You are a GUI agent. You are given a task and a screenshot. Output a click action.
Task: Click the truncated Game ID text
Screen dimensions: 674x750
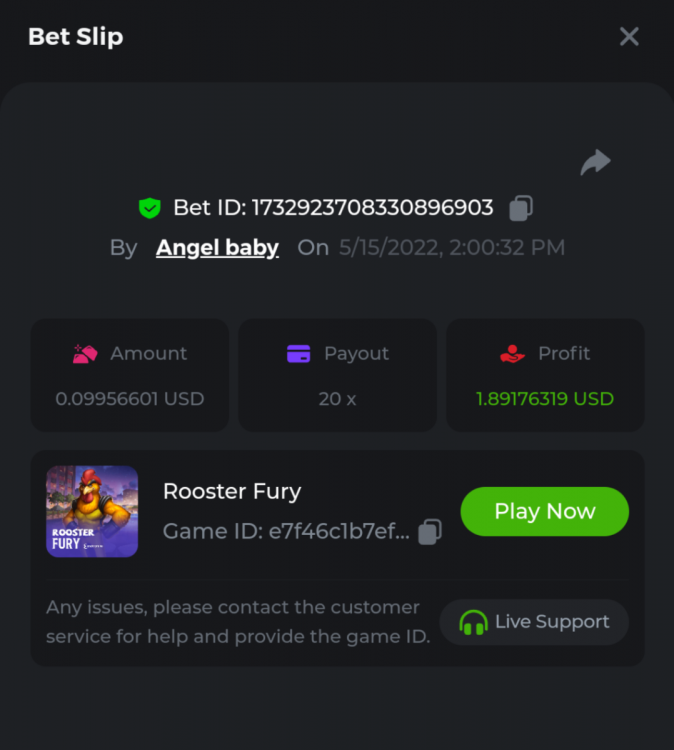(286, 532)
